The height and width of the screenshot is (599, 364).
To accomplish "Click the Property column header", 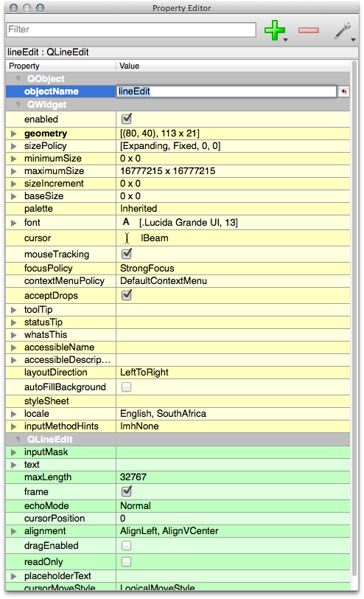I will 61,66.
